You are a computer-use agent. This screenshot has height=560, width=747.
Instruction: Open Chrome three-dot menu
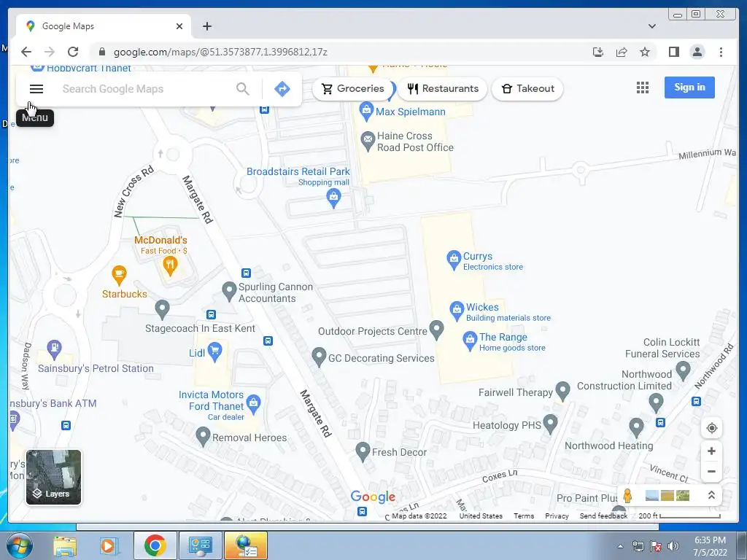tap(721, 52)
